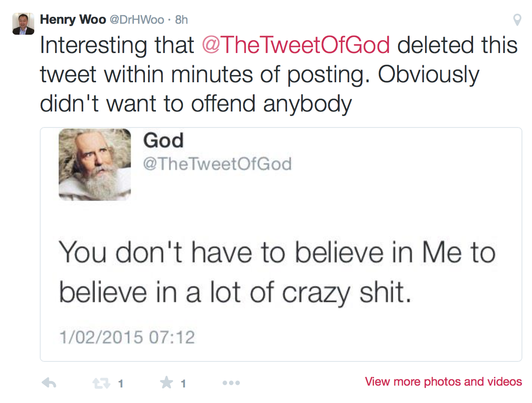The height and width of the screenshot is (403, 532).
Task: Open the tweet's 8h timestamp
Action: (x=181, y=20)
